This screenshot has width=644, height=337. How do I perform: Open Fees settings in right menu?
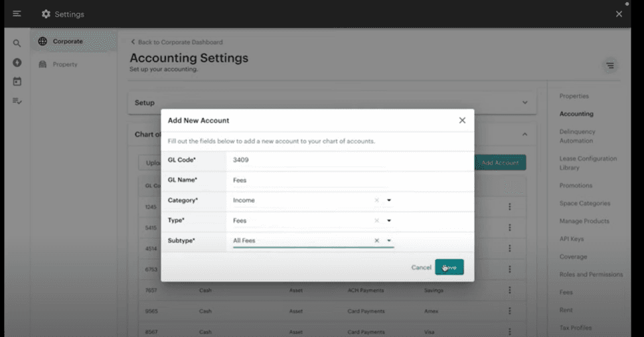click(566, 293)
